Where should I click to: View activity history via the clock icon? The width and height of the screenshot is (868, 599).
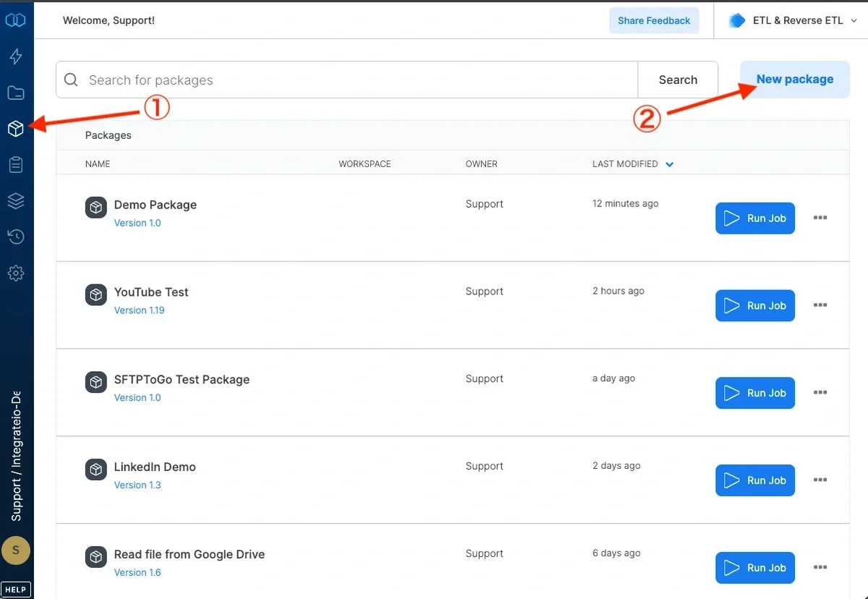16,237
